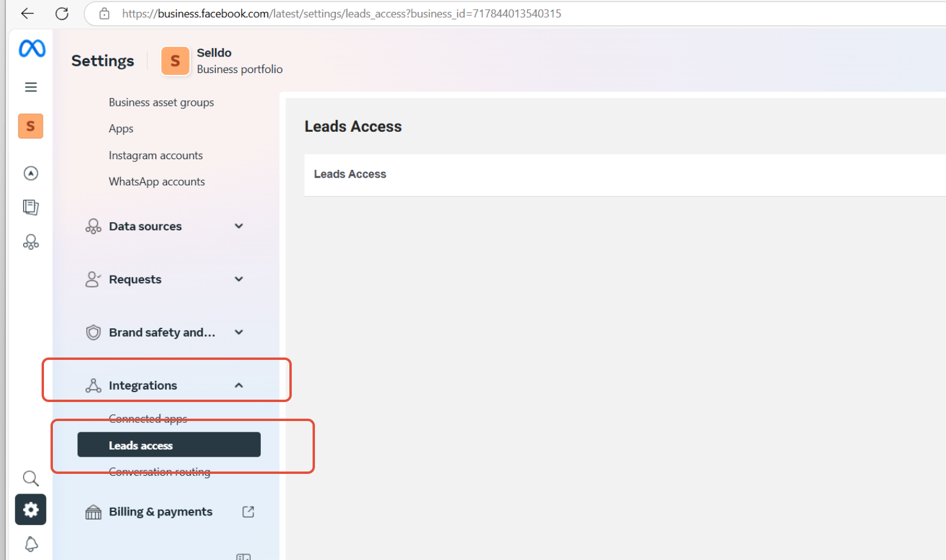This screenshot has height=560, width=946.
Task: Open the settings gear icon
Action: click(x=30, y=510)
